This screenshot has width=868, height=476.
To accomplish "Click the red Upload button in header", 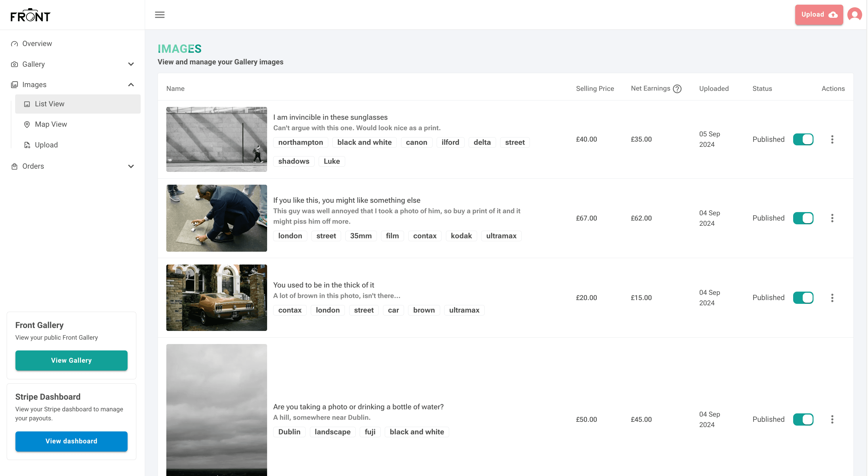I will (819, 15).
